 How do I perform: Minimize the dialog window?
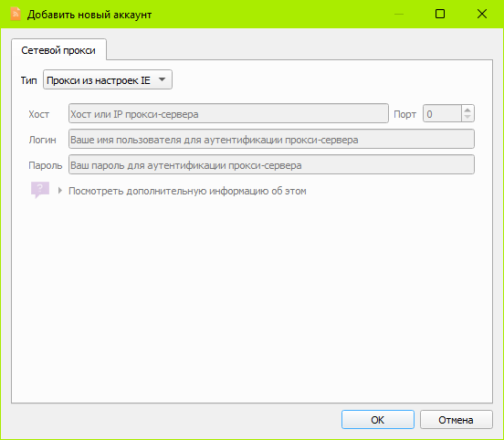pyautogui.click(x=399, y=14)
